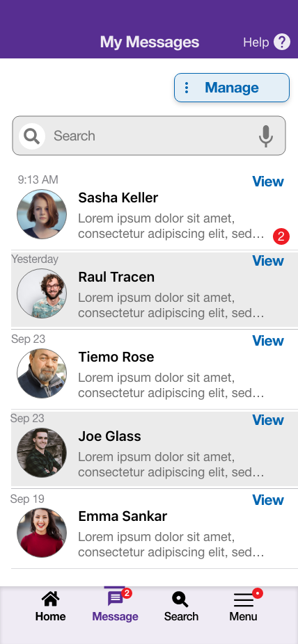
Task: View Sasha Keller's message
Action: click(268, 181)
